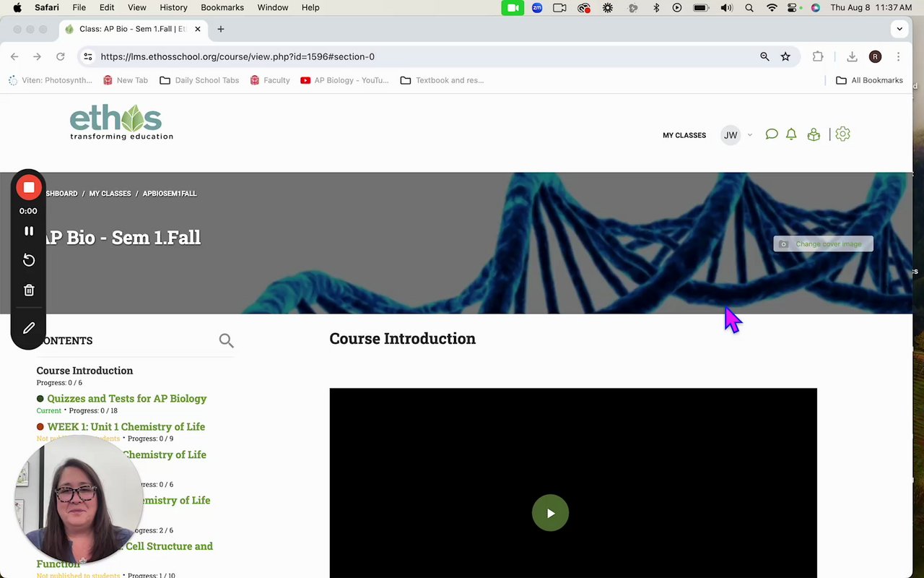This screenshot has width=924, height=578.
Task: Open Quizzes and Tests for AP Biology
Action: click(127, 399)
